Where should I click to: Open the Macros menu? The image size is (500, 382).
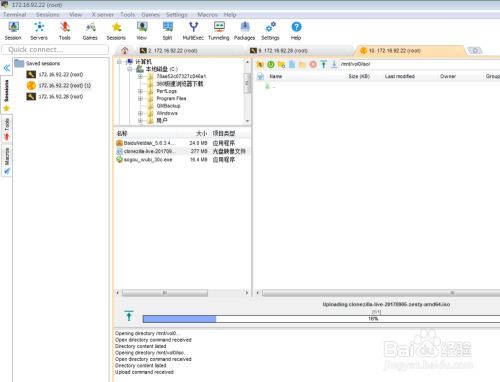click(x=207, y=15)
